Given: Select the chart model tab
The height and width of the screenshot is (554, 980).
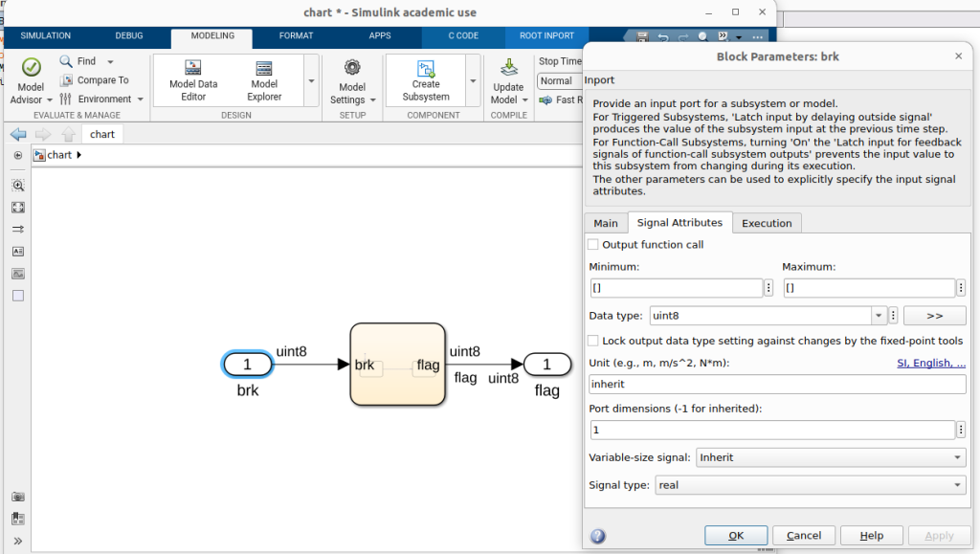Looking at the screenshot, I should tap(101, 134).
